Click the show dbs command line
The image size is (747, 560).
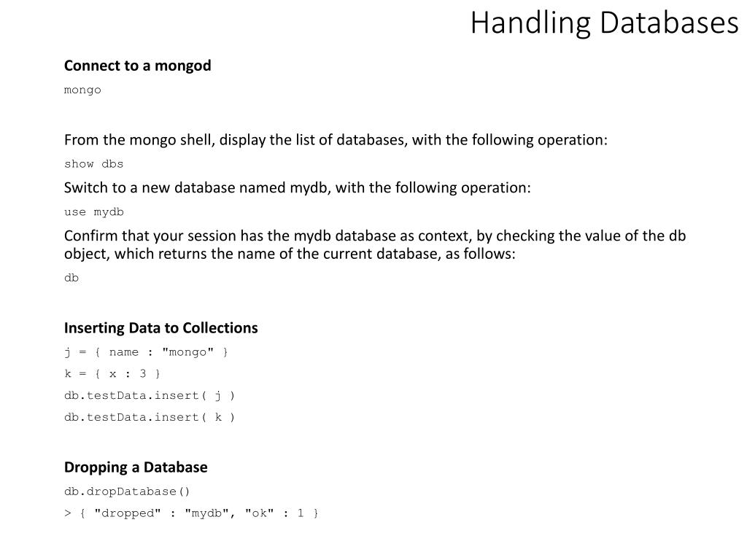click(94, 164)
